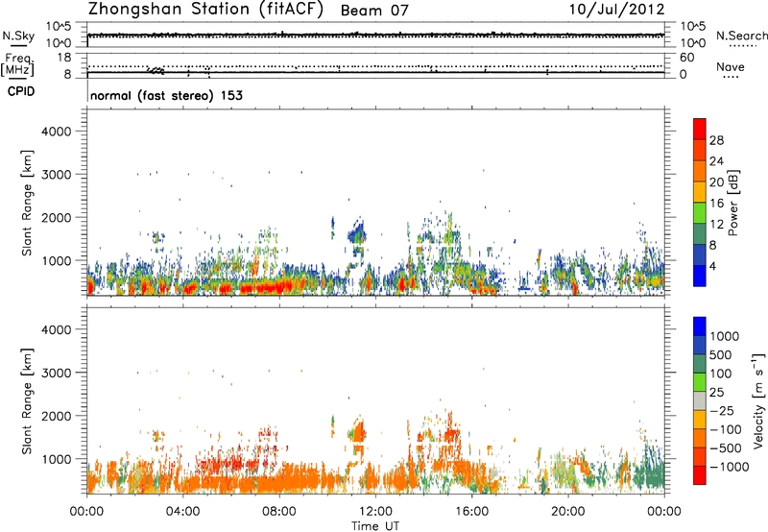Click the 'N.Sky' legend label
768x532 pixels.
(x=18, y=36)
